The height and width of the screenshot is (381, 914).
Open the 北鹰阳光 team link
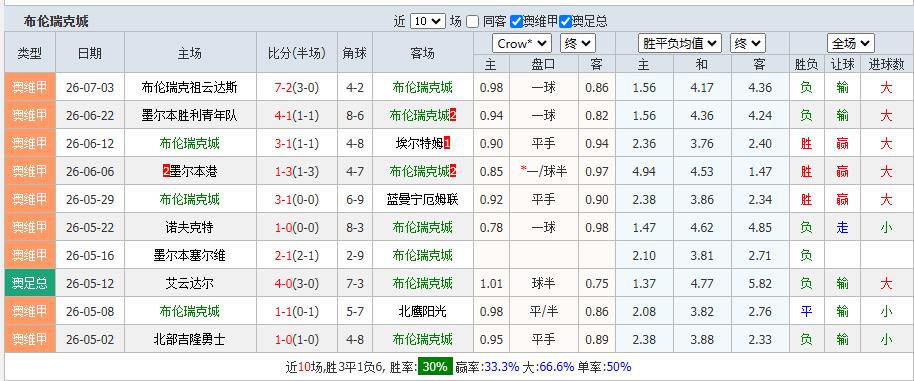coord(423,312)
